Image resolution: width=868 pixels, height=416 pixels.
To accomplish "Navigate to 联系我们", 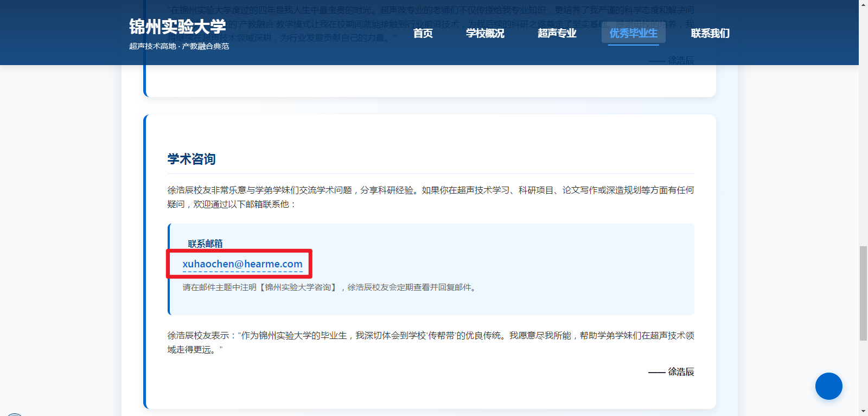I will [x=710, y=34].
